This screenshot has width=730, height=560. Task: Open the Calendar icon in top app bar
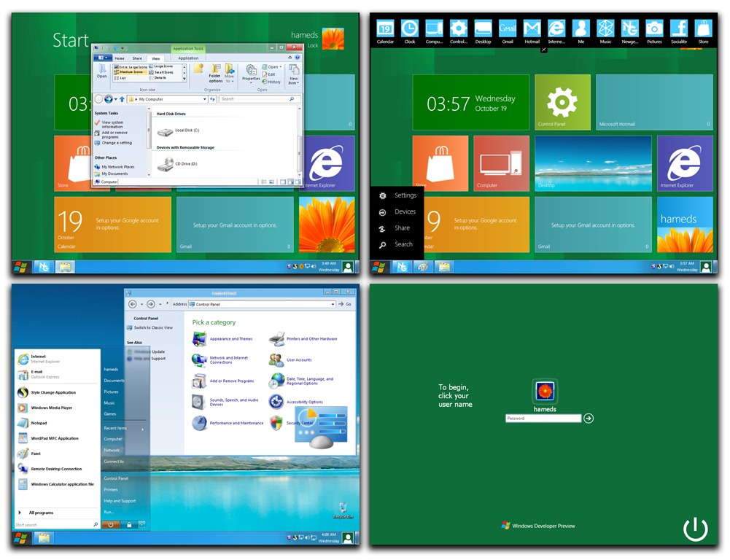[385, 28]
